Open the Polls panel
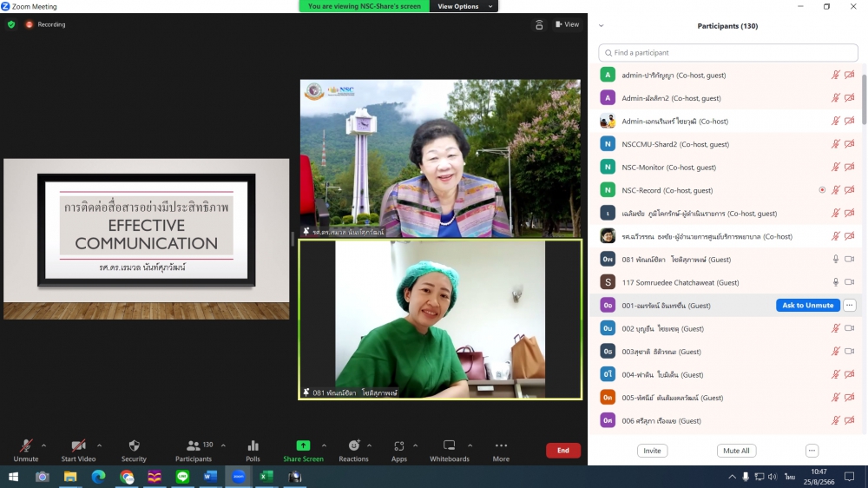Viewport: 868px width, 488px height. tap(253, 445)
